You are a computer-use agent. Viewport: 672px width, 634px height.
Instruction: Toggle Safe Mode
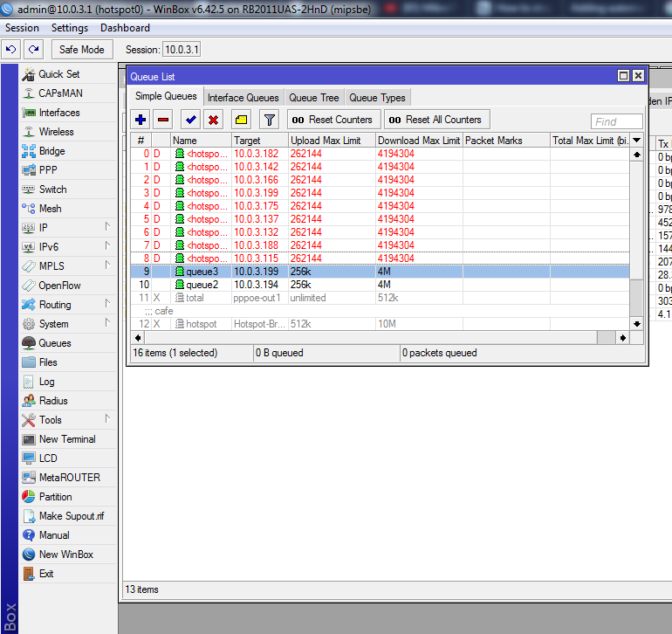[82, 50]
